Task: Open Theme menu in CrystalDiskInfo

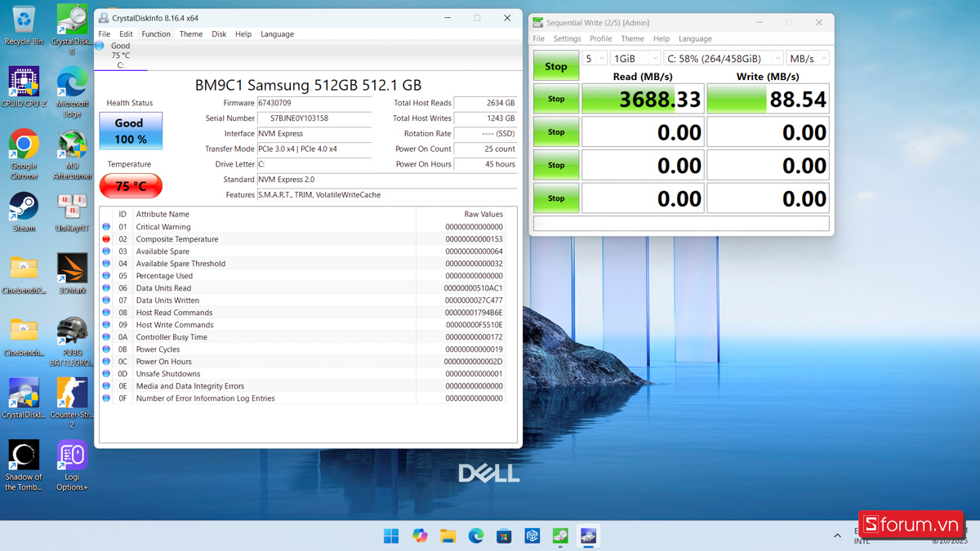Action: click(191, 34)
